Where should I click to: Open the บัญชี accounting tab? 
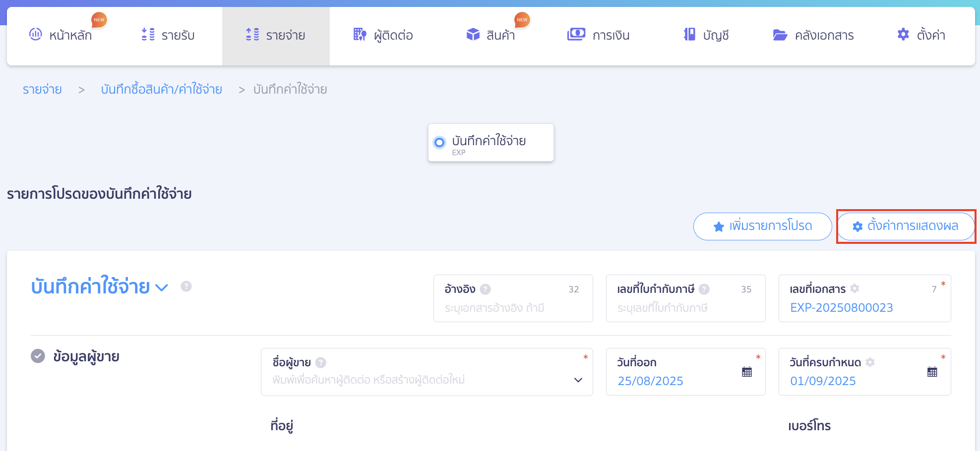point(706,35)
